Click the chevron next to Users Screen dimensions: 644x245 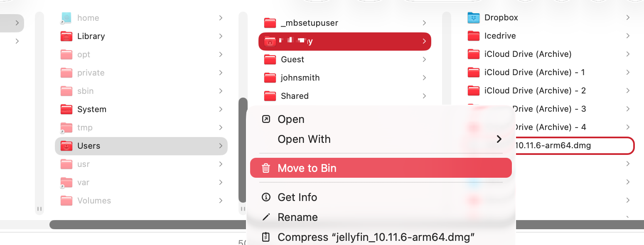[x=221, y=146]
